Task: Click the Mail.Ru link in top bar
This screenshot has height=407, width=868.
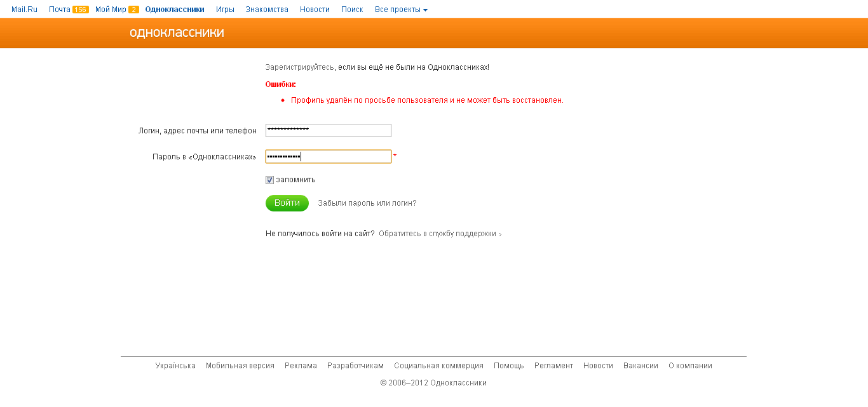Action: [x=25, y=10]
